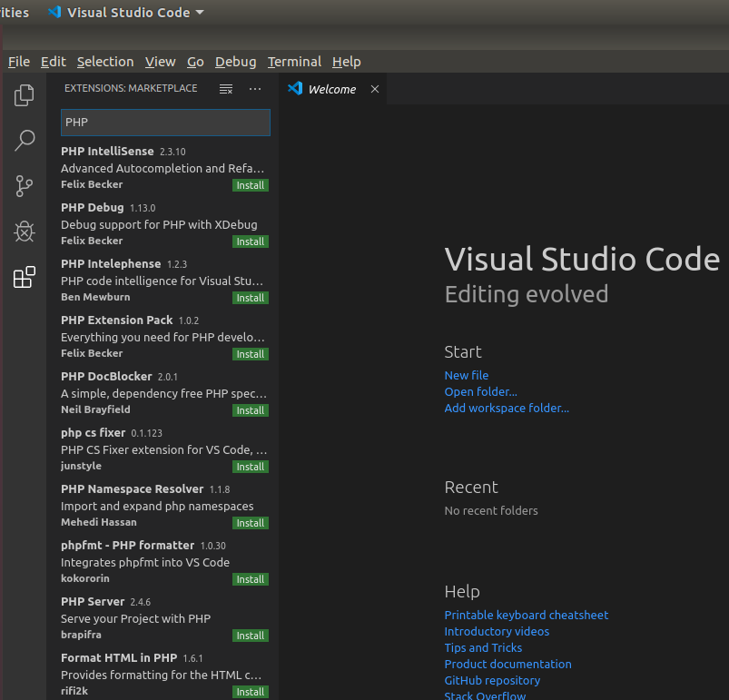This screenshot has width=729, height=700.
Task: Open the Edit menu
Action: 54,62
